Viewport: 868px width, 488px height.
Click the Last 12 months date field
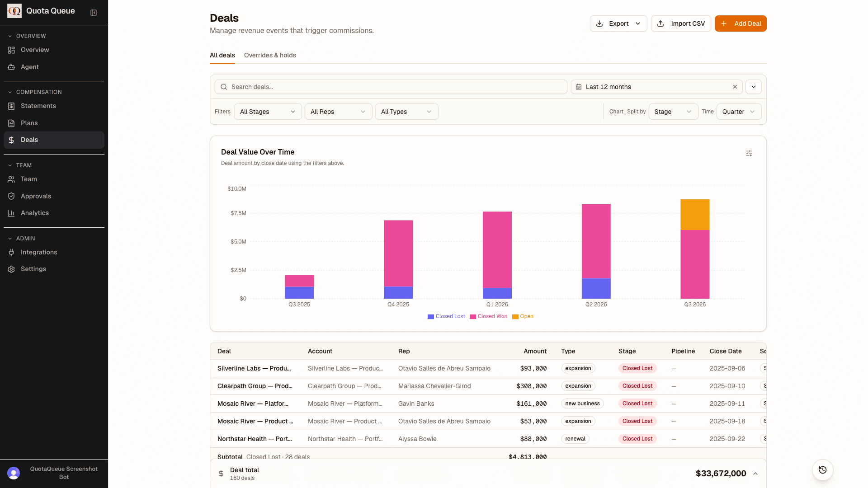pos(656,87)
